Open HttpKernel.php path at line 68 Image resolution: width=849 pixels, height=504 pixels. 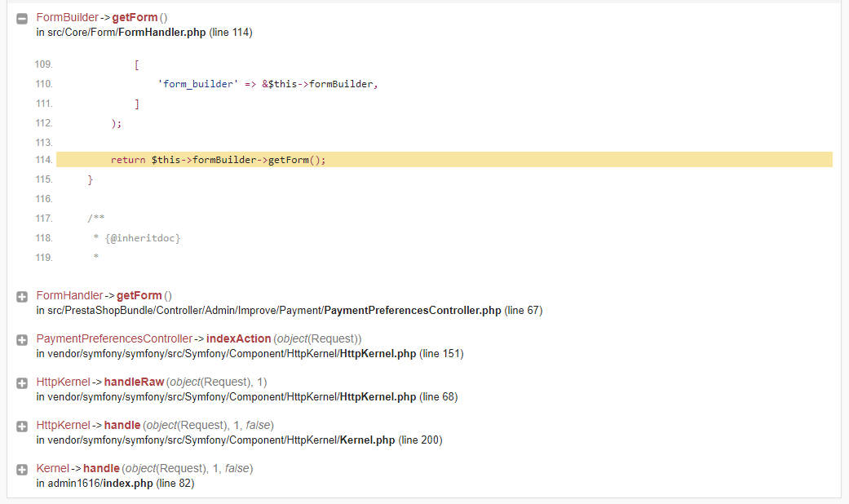[247, 397]
